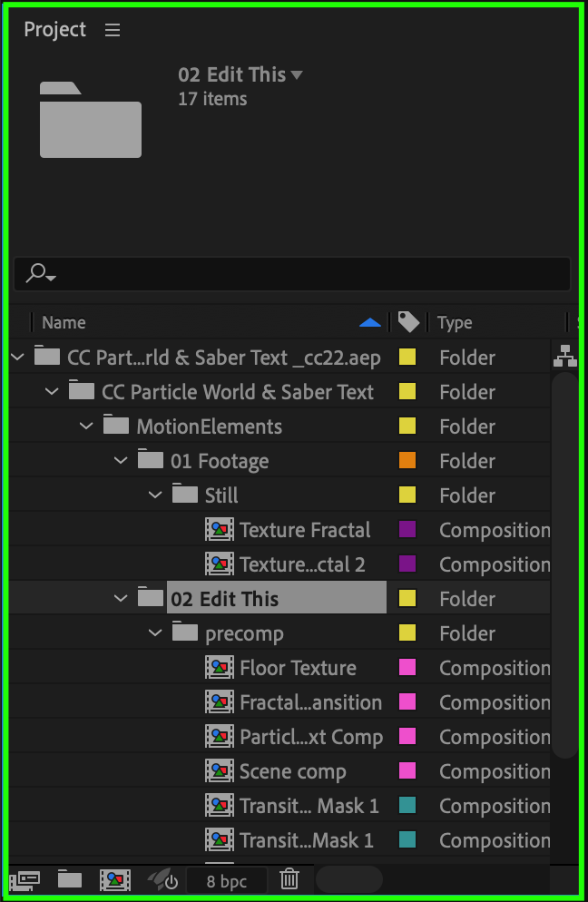
Task: Click the Scene comp composition icon
Action: [x=220, y=770]
